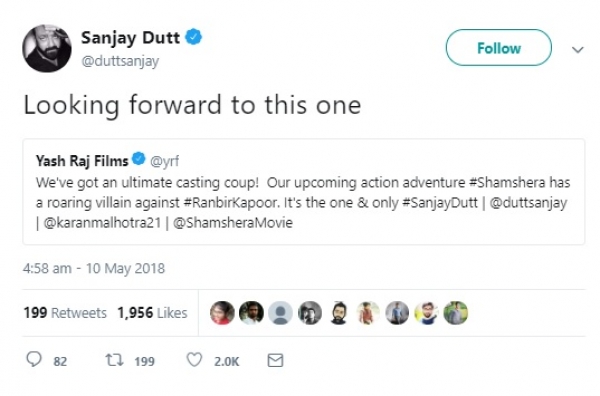The height and width of the screenshot is (396, 600).
Task: Open the last liker avatar in green
Action: (455, 313)
